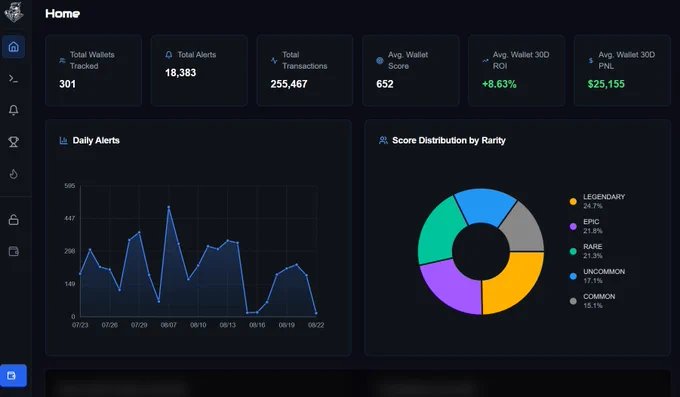Open the flame trending sidebar icon
The height and width of the screenshot is (397, 680).
13,174
